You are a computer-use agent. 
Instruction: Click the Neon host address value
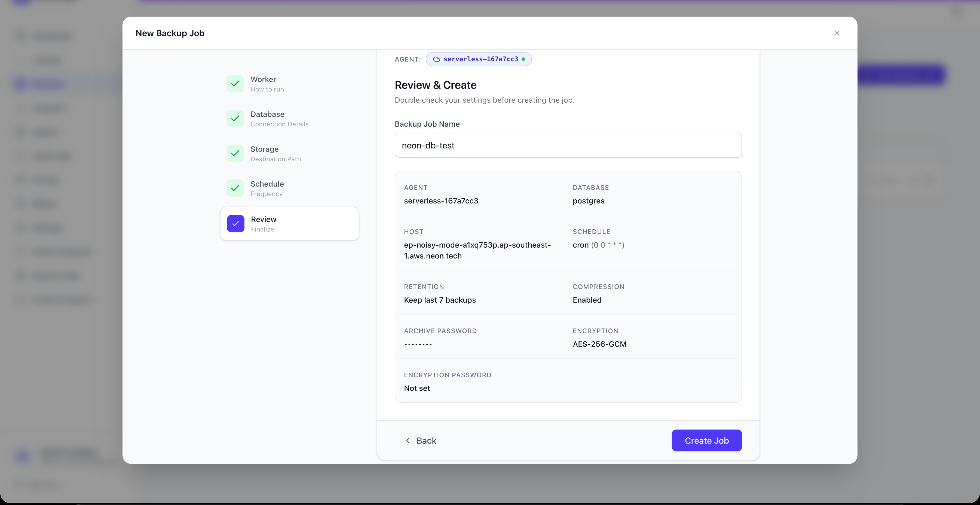[477, 250]
